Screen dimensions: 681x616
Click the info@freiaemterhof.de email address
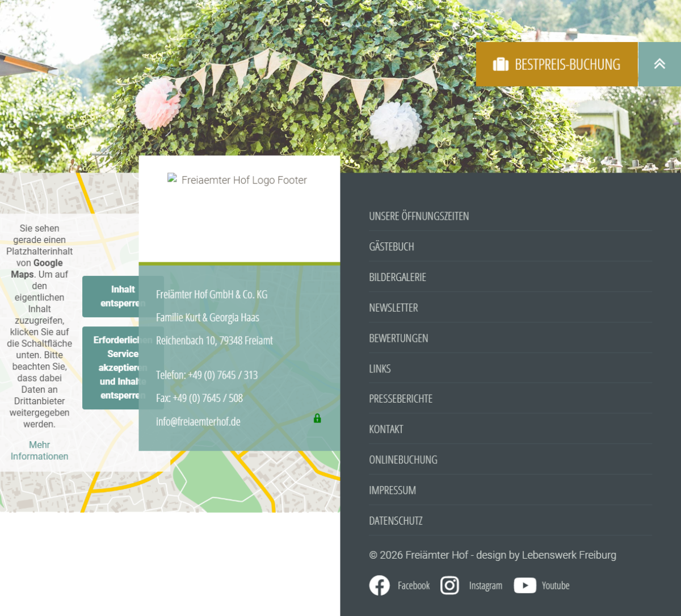pyautogui.click(x=198, y=422)
